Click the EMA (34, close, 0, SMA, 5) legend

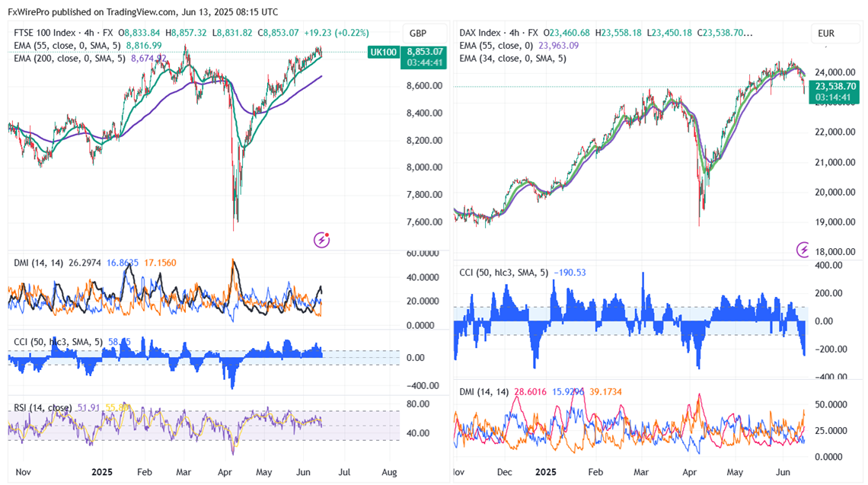(512, 58)
